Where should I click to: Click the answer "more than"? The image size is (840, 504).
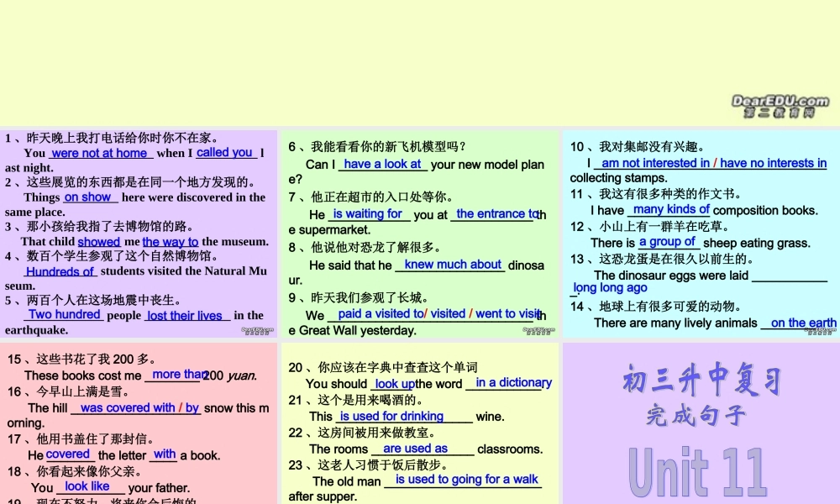(180, 375)
